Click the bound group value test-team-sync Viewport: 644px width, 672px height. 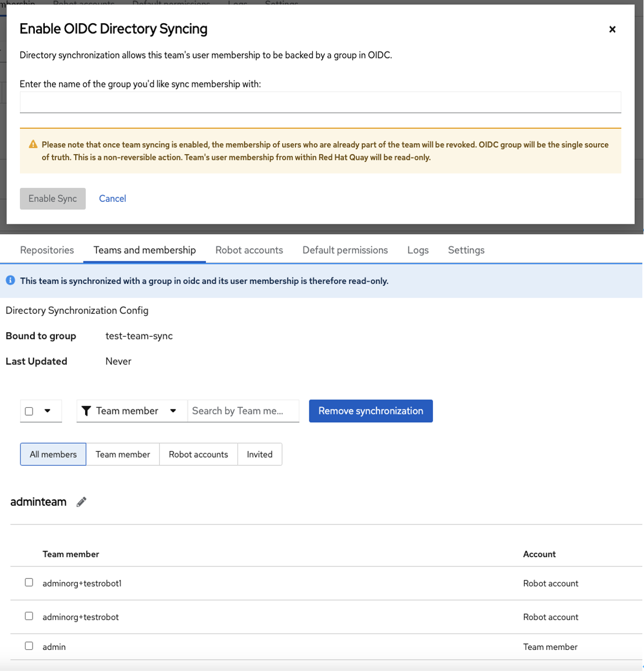point(139,336)
